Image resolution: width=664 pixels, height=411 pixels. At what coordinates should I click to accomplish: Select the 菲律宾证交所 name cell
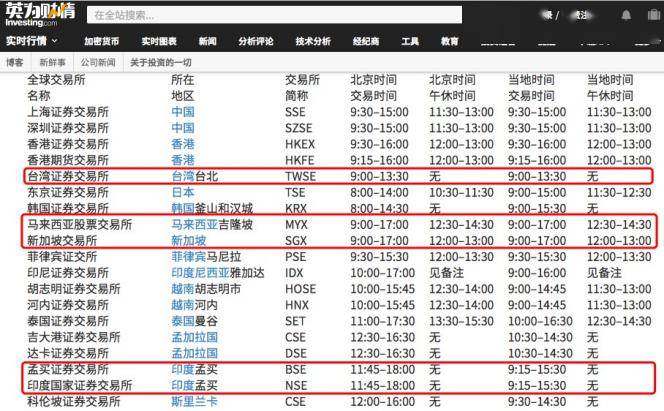(x=62, y=257)
